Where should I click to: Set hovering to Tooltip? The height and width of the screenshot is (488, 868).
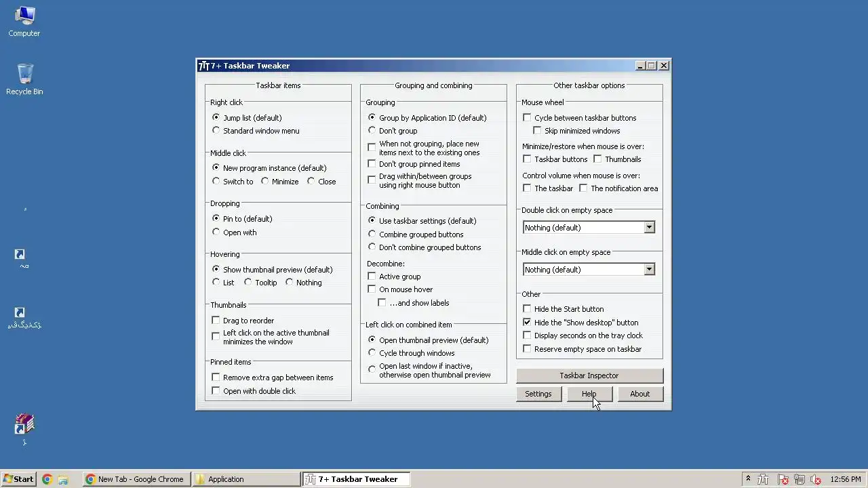[x=248, y=282]
